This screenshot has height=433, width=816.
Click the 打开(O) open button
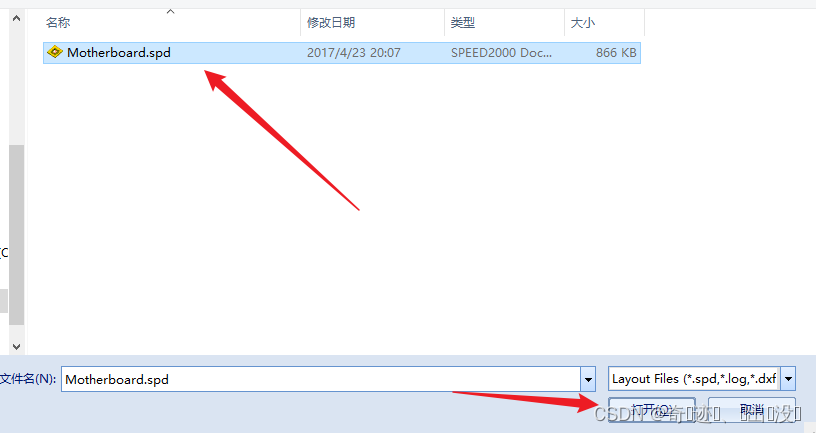652,410
